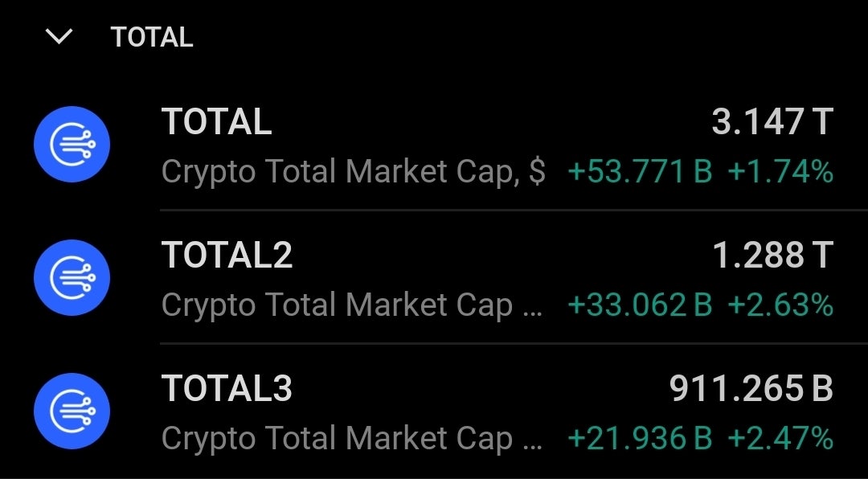Image resolution: width=868 pixels, height=479 pixels.
Task: Collapse the TOTAL watchlist section chevron
Action: pyautogui.click(x=59, y=37)
